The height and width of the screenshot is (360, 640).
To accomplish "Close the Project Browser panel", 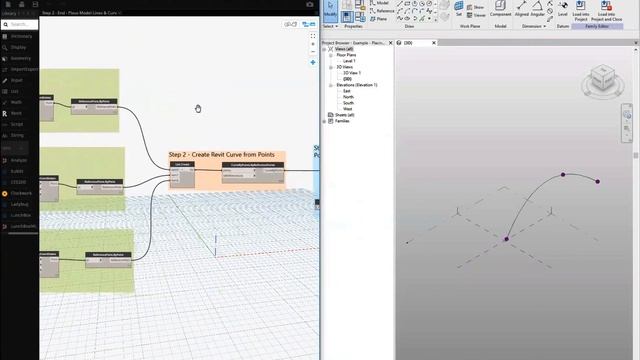I will pyautogui.click(x=391, y=43).
